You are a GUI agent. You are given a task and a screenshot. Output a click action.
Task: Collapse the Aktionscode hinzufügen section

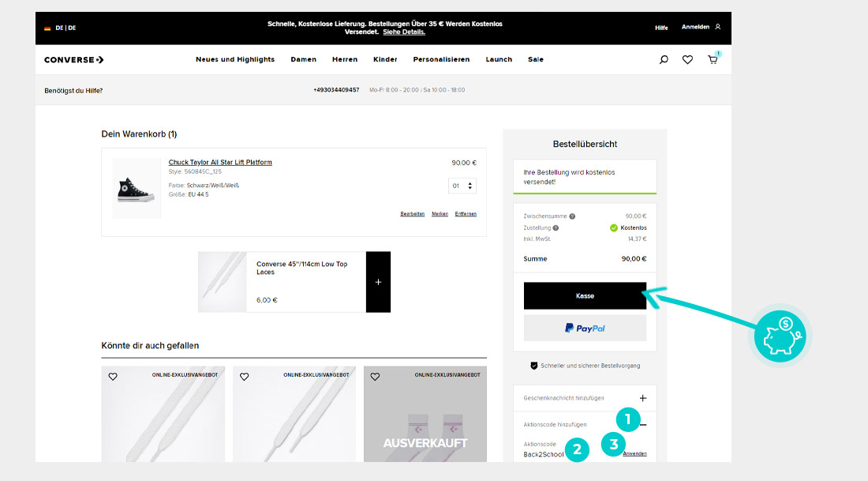[643, 425]
